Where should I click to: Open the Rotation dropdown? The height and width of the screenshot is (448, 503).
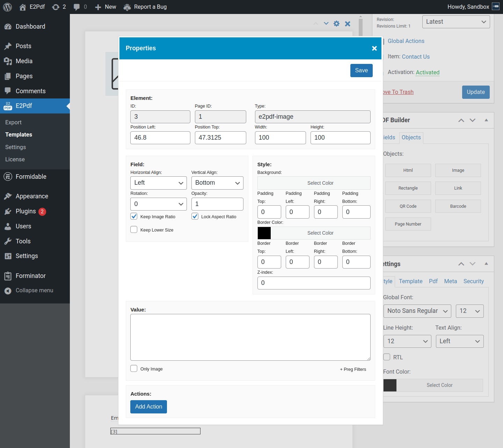158,204
